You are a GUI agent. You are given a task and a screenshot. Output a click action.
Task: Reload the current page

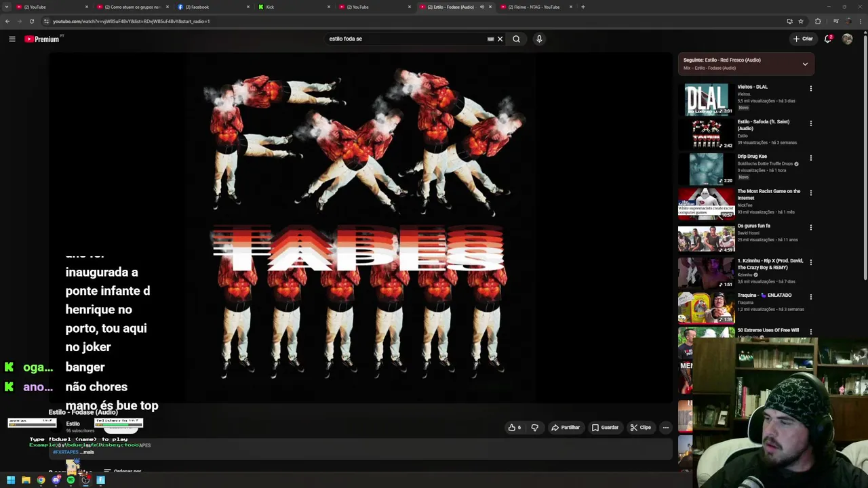click(31, 21)
